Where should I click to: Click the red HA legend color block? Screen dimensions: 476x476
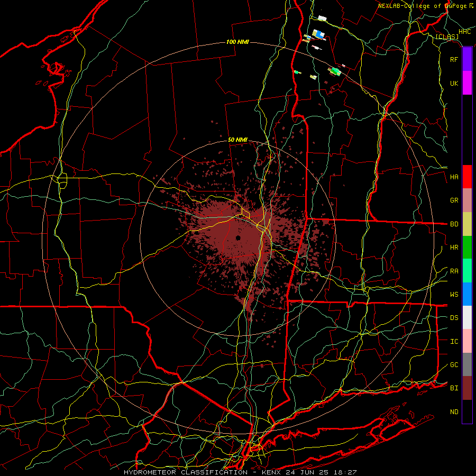coord(467,177)
